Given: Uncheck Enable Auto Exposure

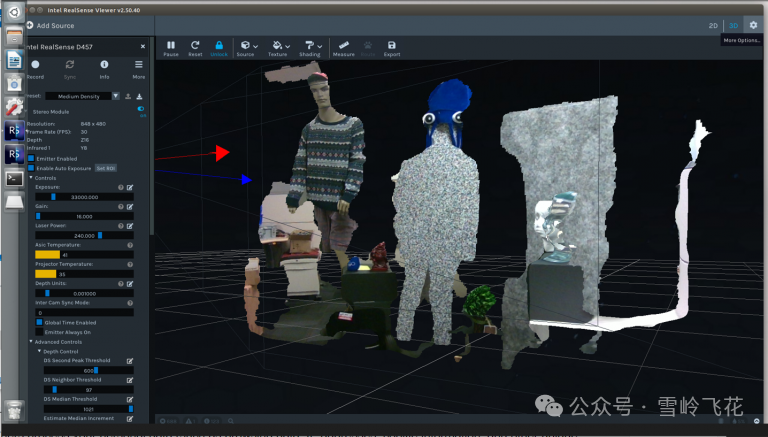Looking at the screenshot, I should (31, 168).
